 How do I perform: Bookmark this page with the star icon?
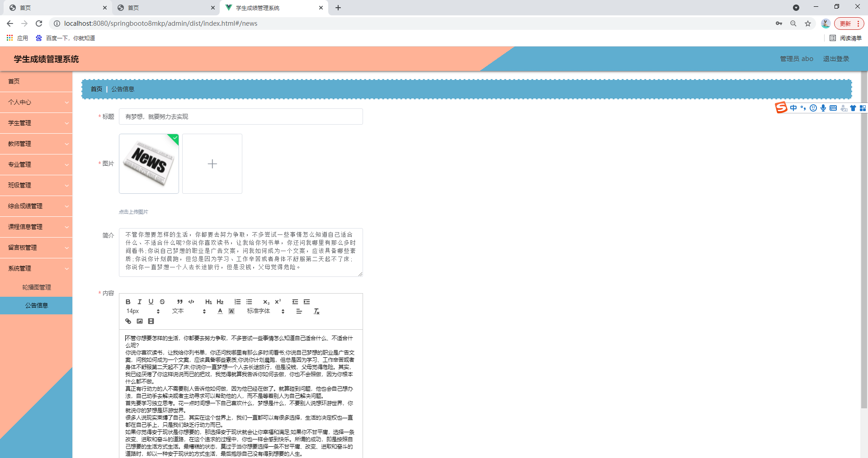pos(808,23)
